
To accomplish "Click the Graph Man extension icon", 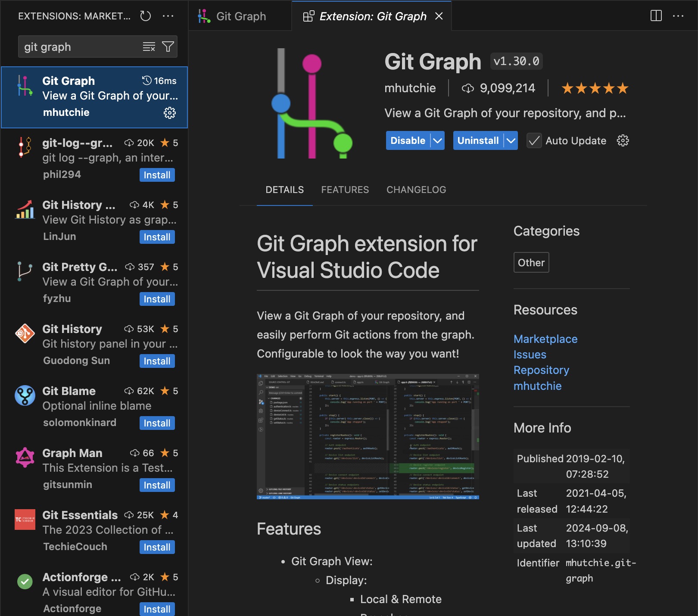I will click(x=25, y=457).
